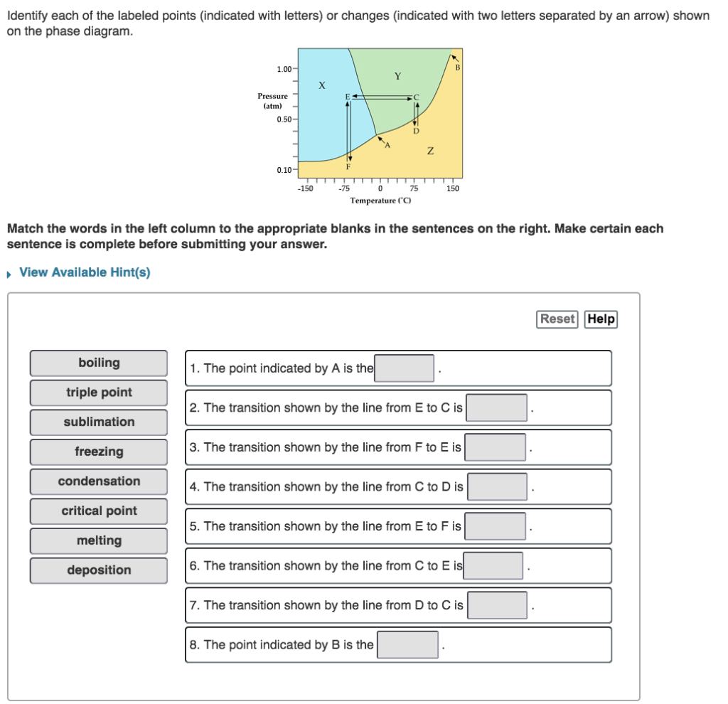This screenshot has height=704, width=728.
Task: Click the blank for the C to D transition
Action: pos(496,486)
